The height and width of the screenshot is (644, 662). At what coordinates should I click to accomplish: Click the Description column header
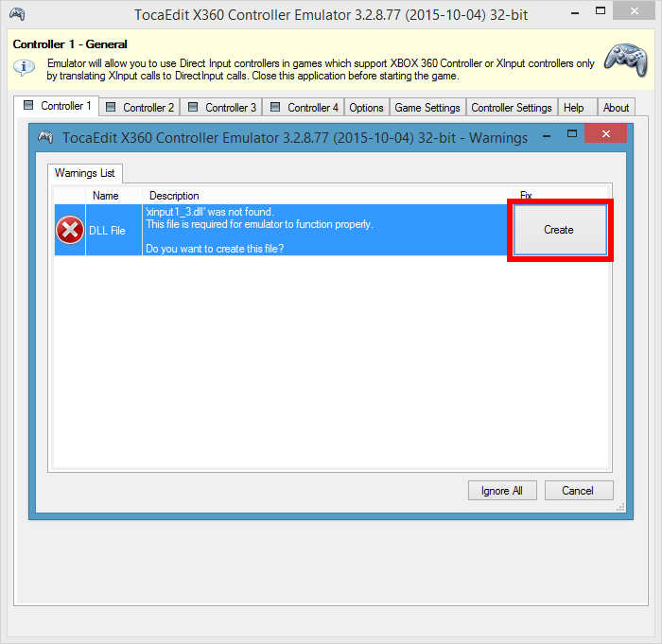tap(327, 196)
